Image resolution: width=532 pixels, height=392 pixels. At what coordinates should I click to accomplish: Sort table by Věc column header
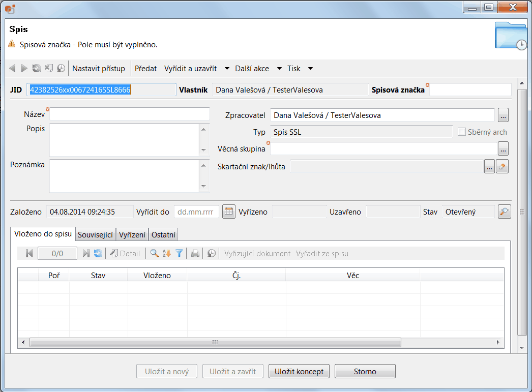tap(353, 276)
